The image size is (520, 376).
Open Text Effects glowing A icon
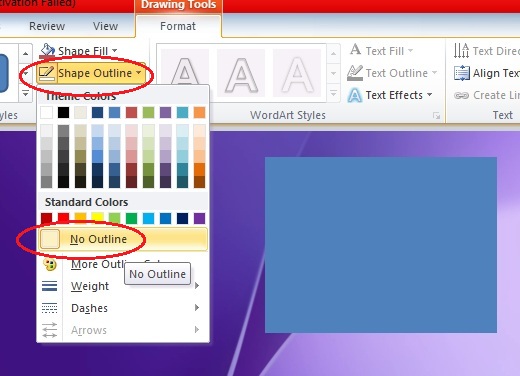(355, 95)
